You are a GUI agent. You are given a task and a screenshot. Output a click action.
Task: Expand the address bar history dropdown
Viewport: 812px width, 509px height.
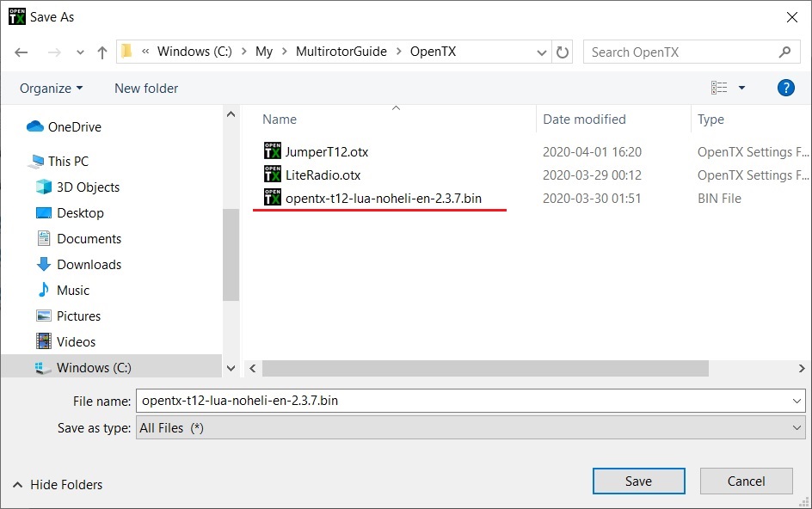(542, 52)
